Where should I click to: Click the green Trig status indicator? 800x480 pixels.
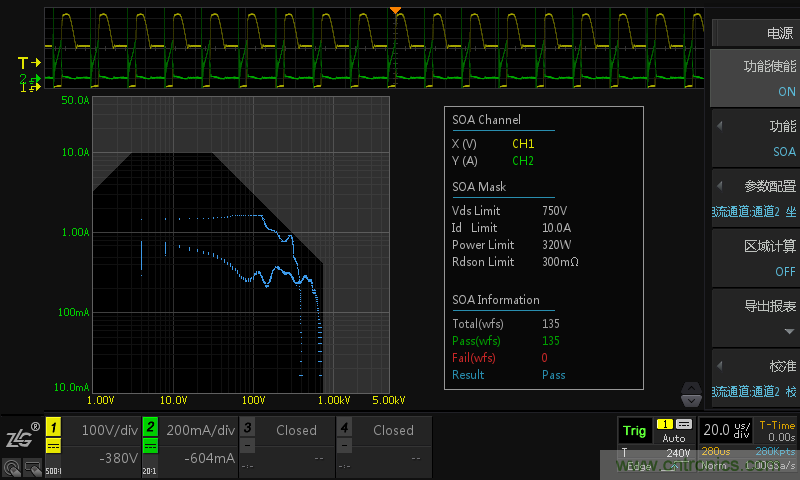[634, 431]
